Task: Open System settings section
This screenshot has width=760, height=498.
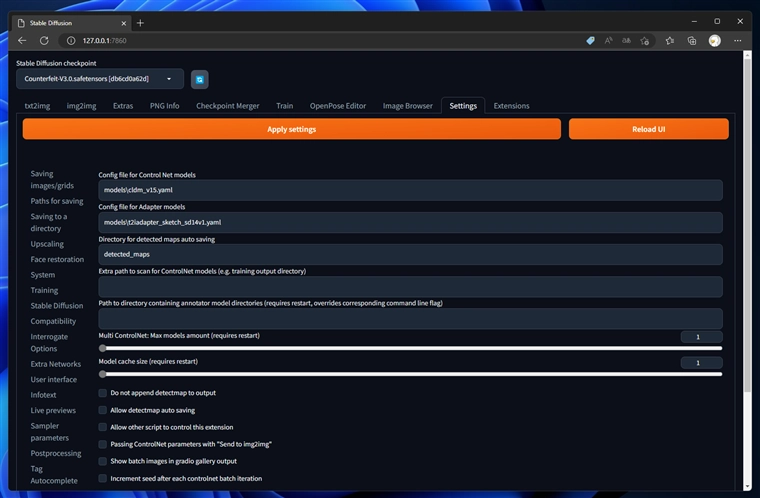Action: [43, 274]
